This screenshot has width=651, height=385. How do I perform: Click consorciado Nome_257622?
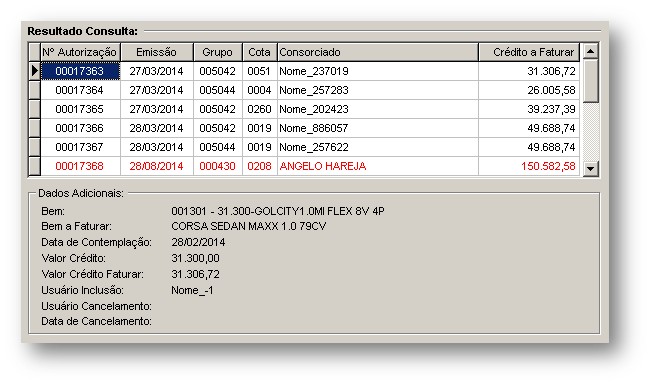[378, 147]
